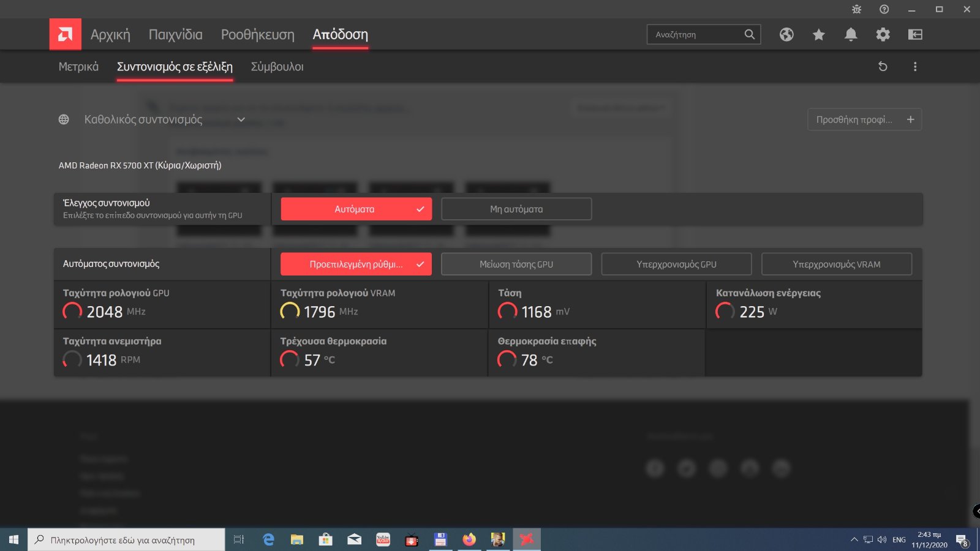Click the 1418 RPM fan speed value
This screenshot has height=551, width=980.
102,360
